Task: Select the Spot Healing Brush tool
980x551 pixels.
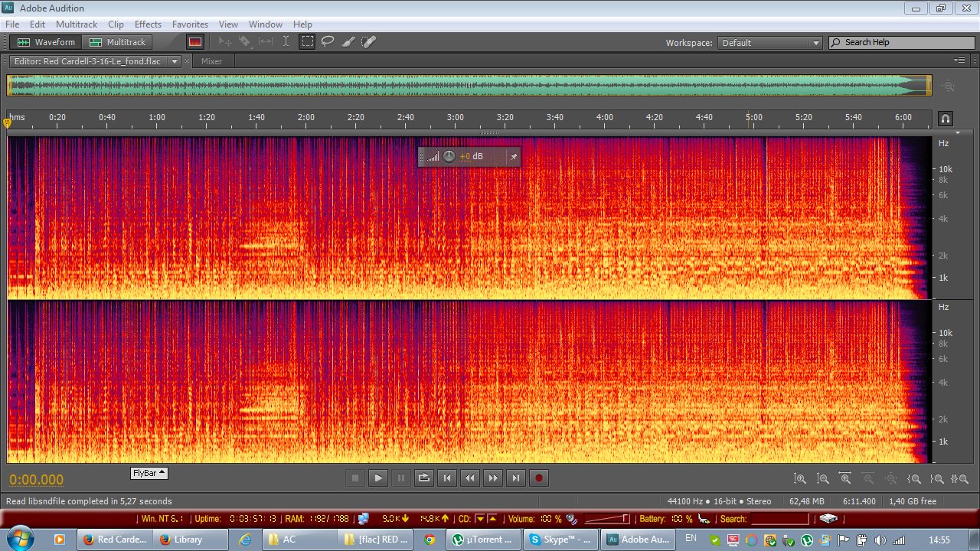Action: [368, 42]
